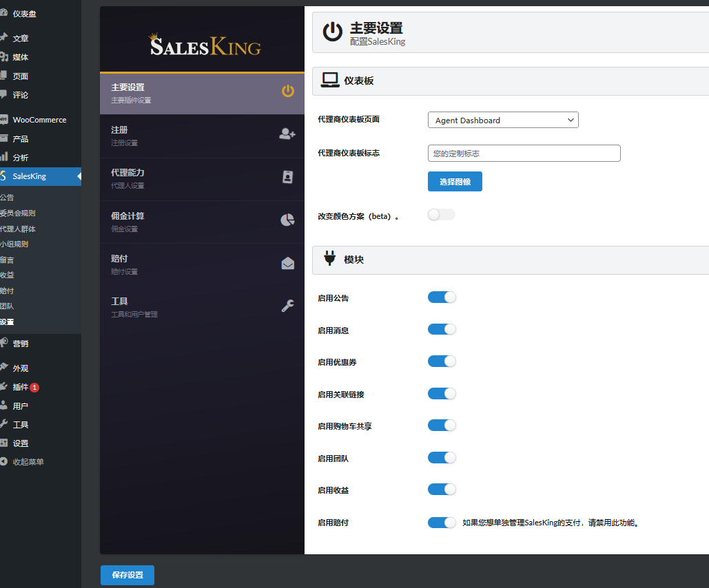Screen dimensions: 709x588
Task: Turn off the 启用关联链接 switch
Action: click(x=442, y=393)
